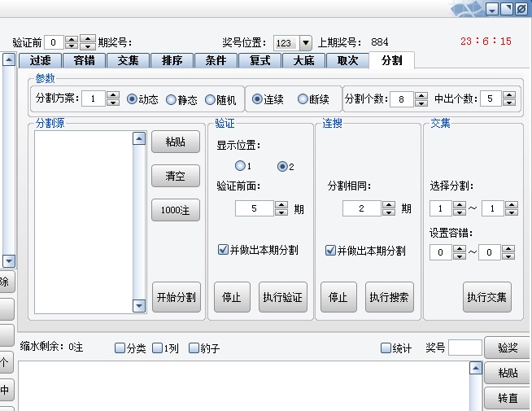Open the 大底 tab
The image size is (532, 411).
(303, 60)
